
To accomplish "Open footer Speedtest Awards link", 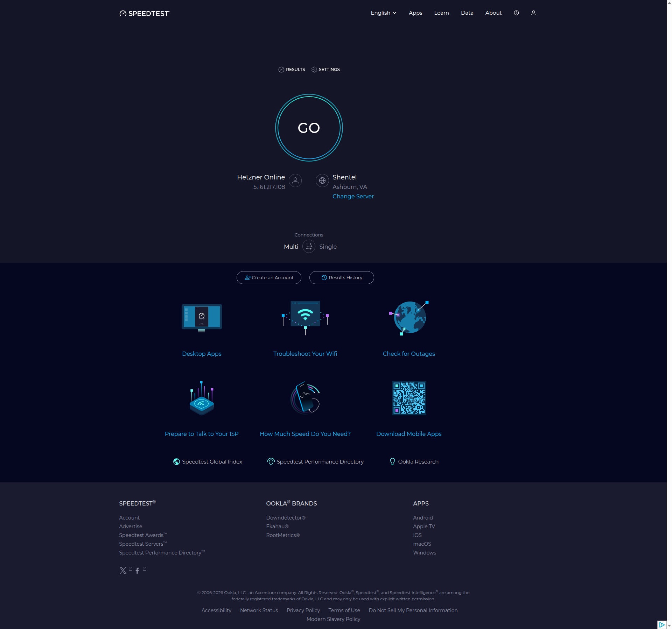I will click(x=143, y=535).
